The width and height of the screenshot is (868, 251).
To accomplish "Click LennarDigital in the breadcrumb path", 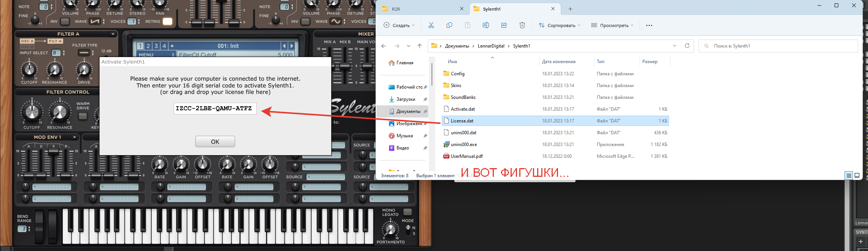I will click(x=491, y=46).
